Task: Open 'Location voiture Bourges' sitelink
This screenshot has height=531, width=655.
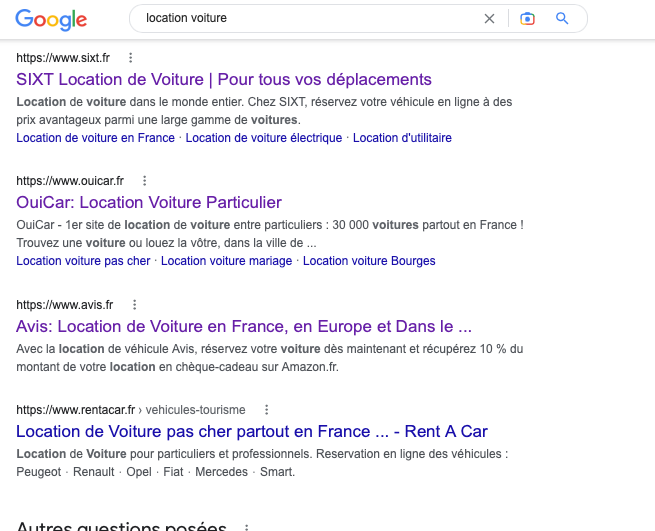Action: tap(369, 261)
